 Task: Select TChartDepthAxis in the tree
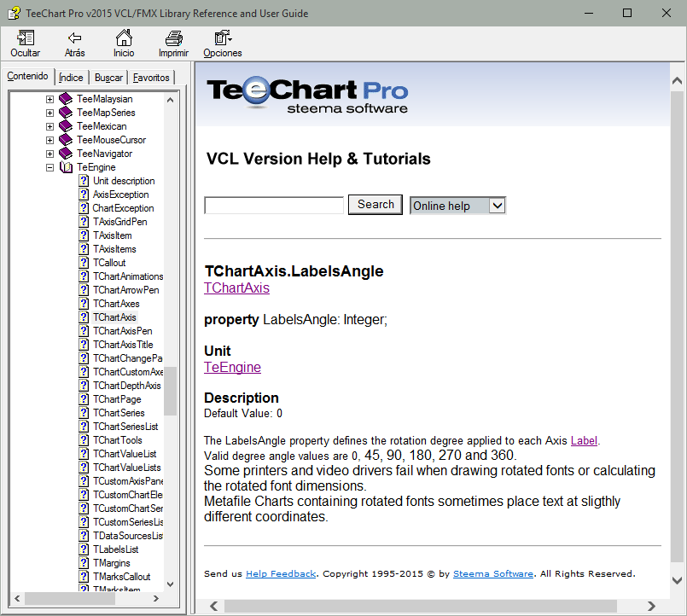coord(127,385)
